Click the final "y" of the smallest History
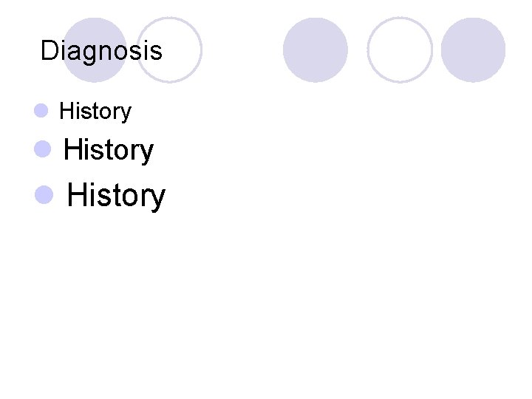This screenshot has width=532, height=399. pos(126,114)
